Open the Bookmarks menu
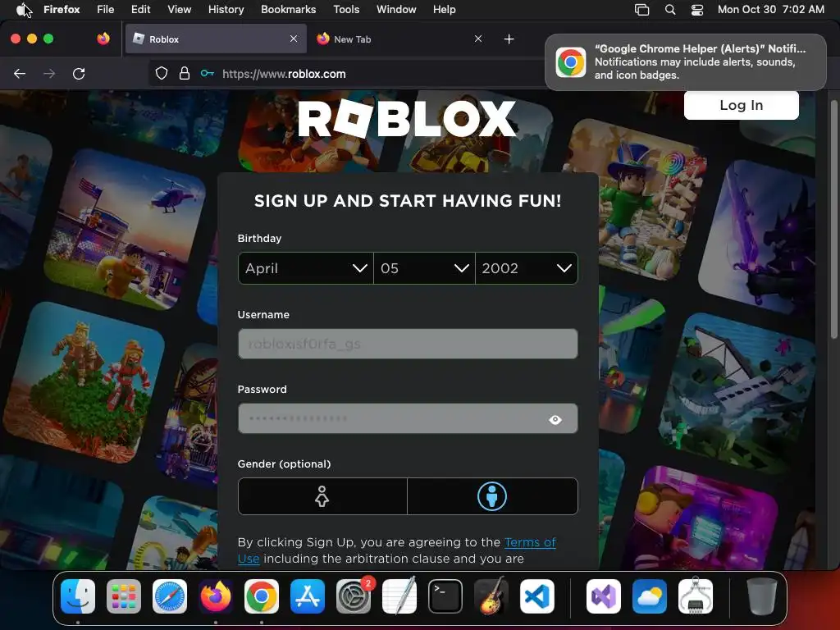840x630 pixels. 288,9
